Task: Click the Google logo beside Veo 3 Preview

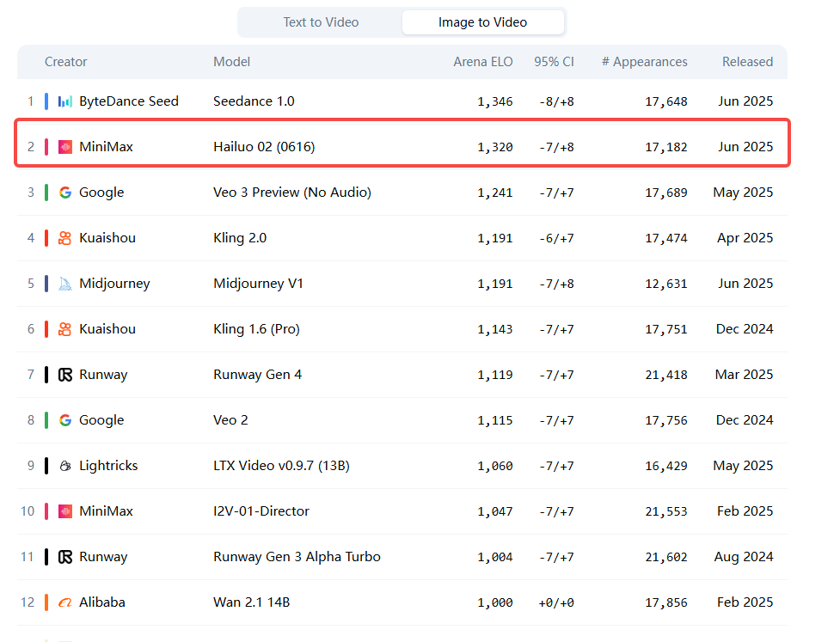Action: 64,193
